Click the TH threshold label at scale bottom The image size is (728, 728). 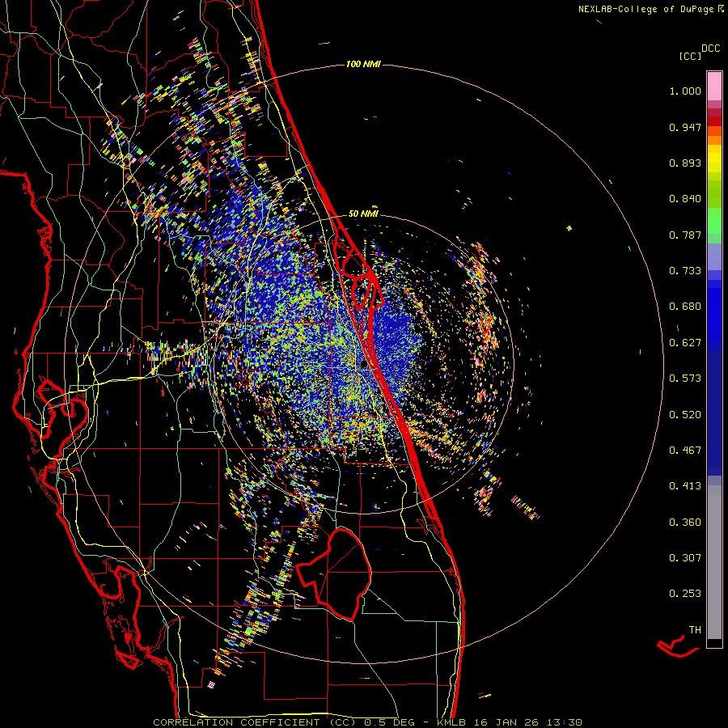click(x=695, y=630)
